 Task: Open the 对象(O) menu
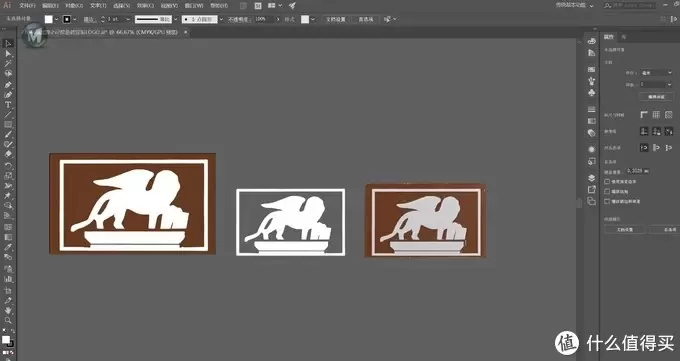click(74, 6)
